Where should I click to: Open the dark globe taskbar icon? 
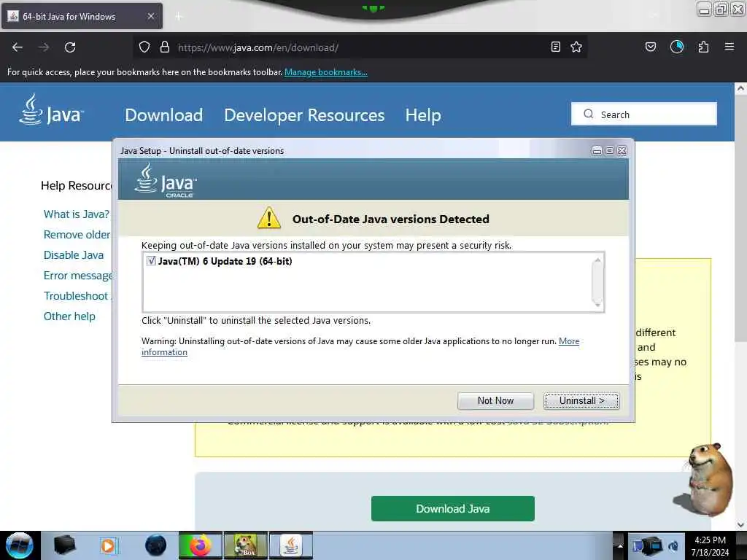156,545
